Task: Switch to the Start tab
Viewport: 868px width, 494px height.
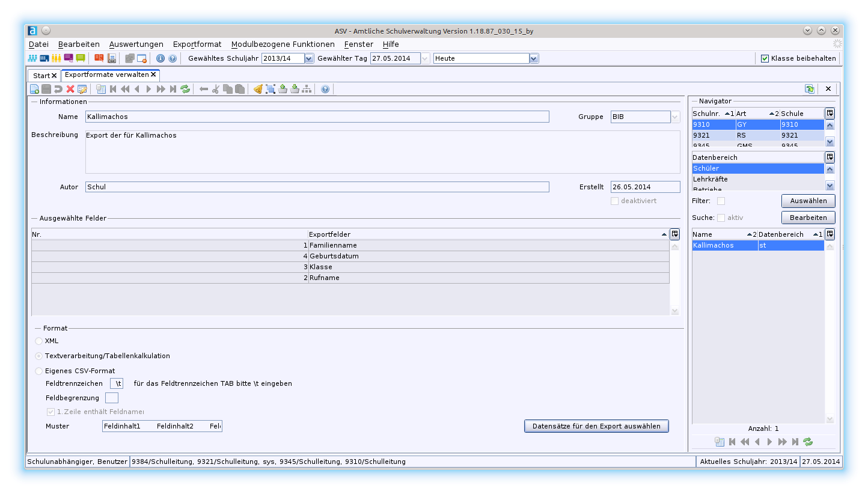Action: (x=41, y=76)
